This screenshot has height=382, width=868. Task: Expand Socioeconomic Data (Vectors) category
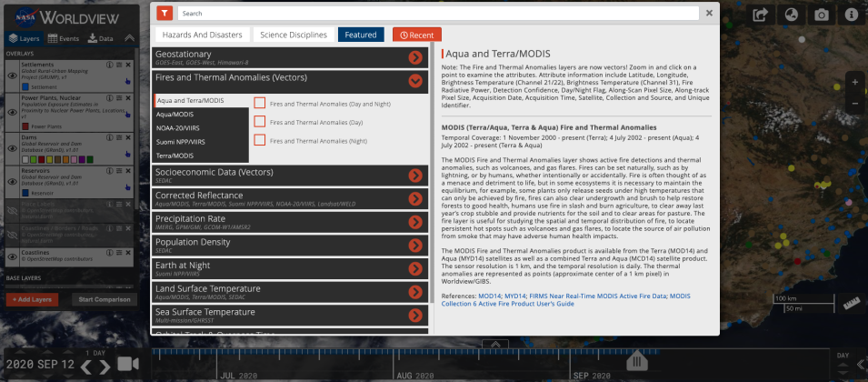click(x=415, y=176)
